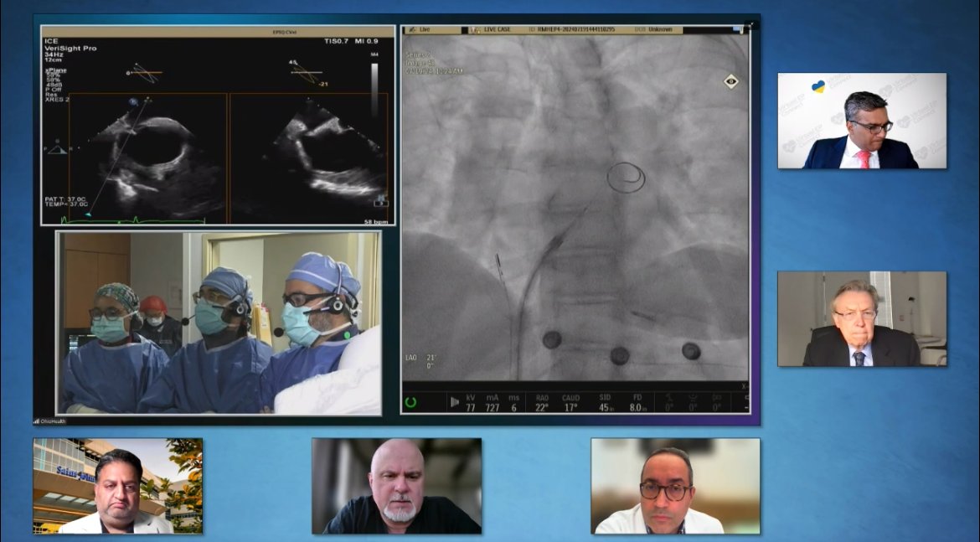Click the kV 77 readout
This screenshot has width=980, height=542.
(x=470, y=403)
